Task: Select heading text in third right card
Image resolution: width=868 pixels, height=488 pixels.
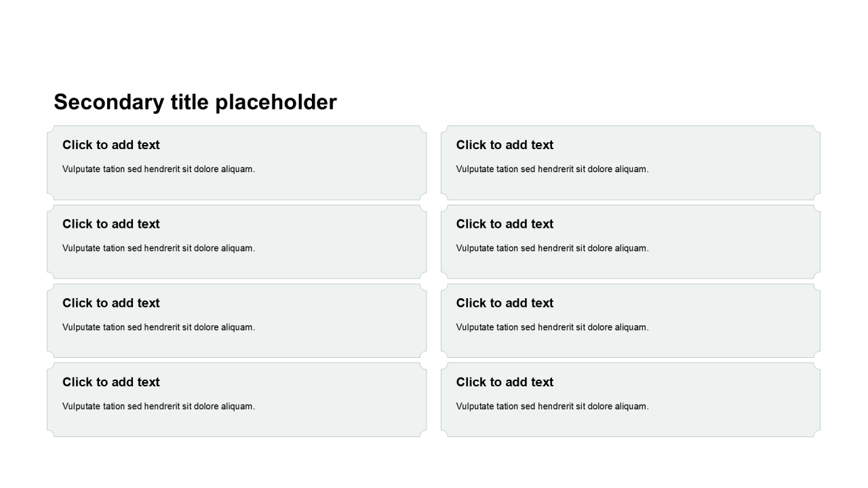Action: [x=505, y=303]
